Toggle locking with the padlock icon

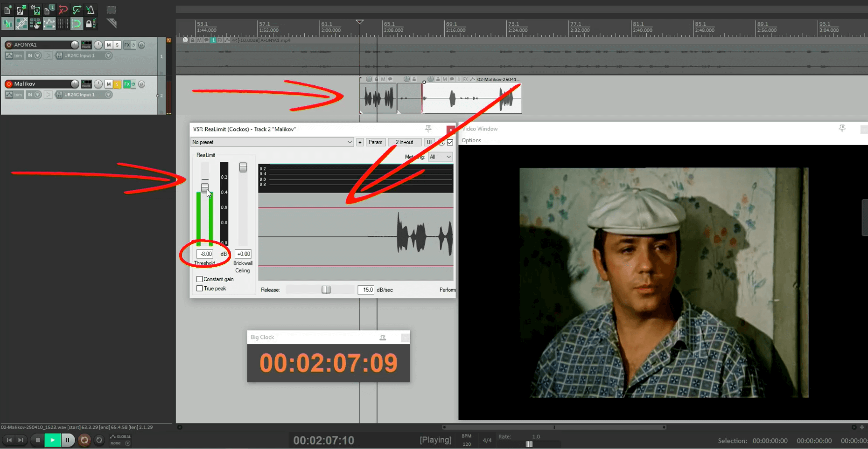(91, 23)
